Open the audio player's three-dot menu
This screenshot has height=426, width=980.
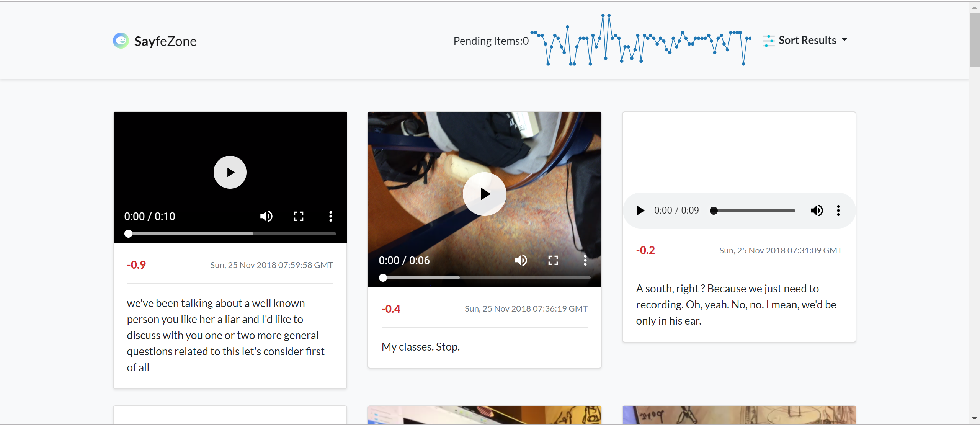point(838,211)
